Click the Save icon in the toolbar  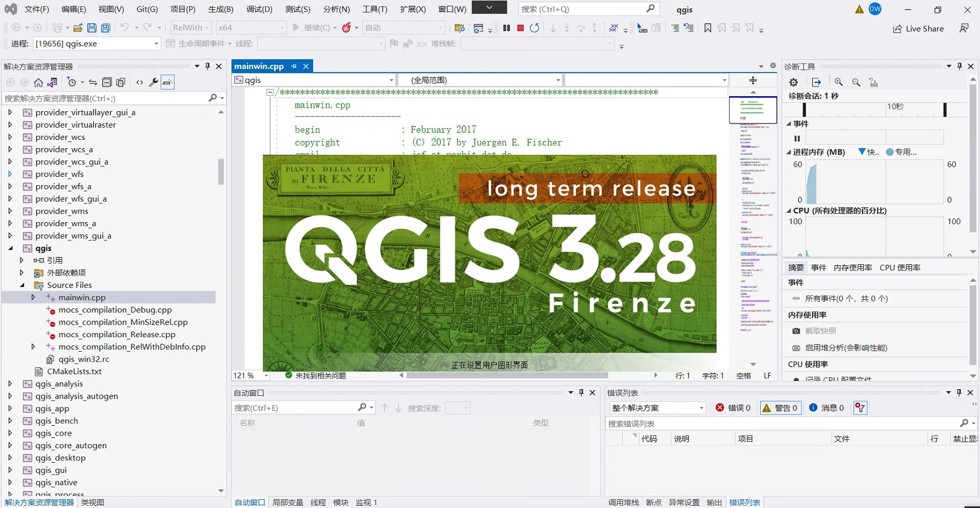tap(92, 28)
